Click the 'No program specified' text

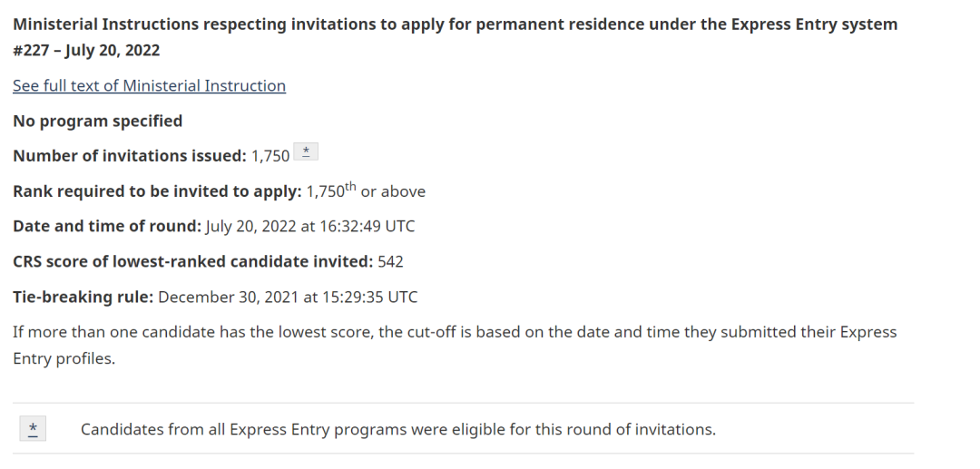(x=97, y=121)
